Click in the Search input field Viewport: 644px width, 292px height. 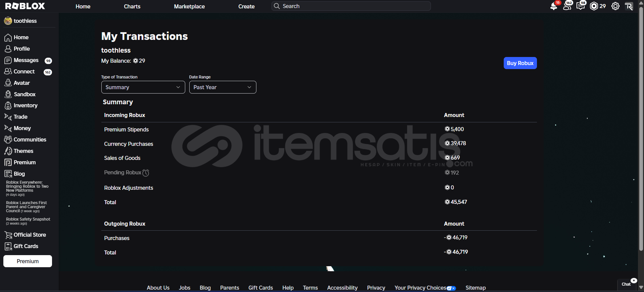coord(351,6)
